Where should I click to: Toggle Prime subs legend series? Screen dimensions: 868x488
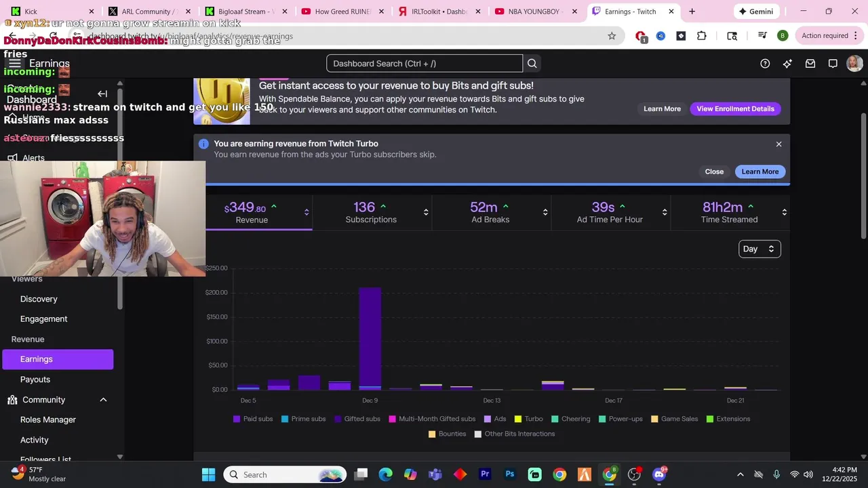tap(303, 419)
